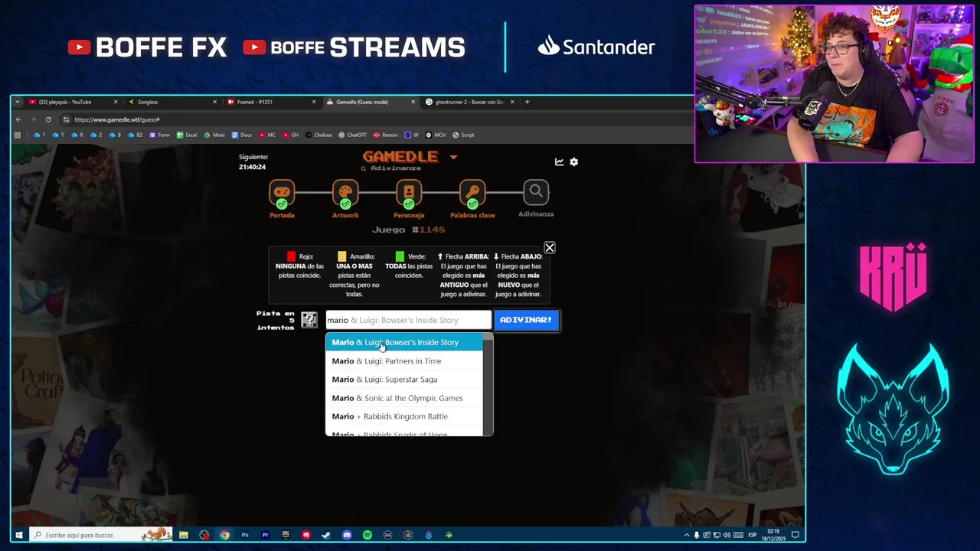This screenshot has height=551, width=980.
Task: Open Discord from the taskbar
Action: [x=347, y=535]
